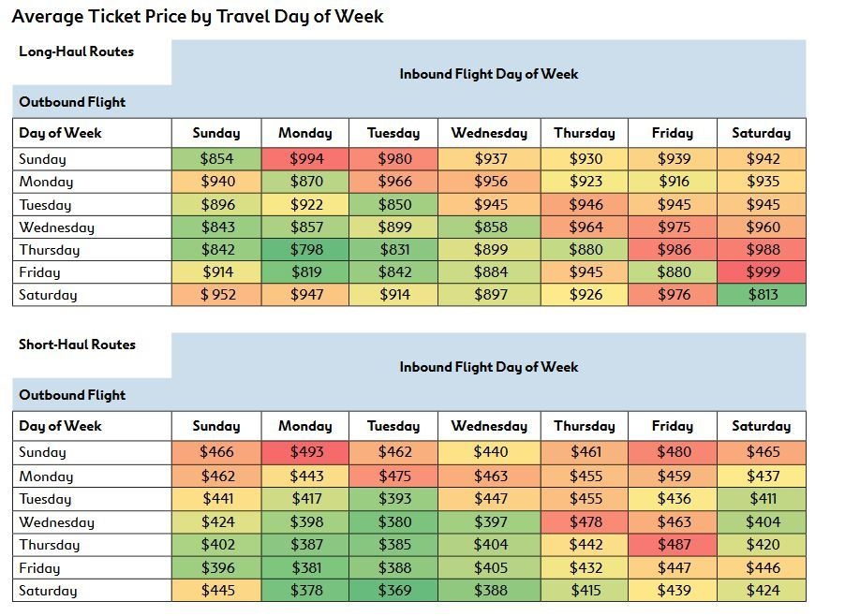Click the green $798 Long-Haul cell

[305, 250]
